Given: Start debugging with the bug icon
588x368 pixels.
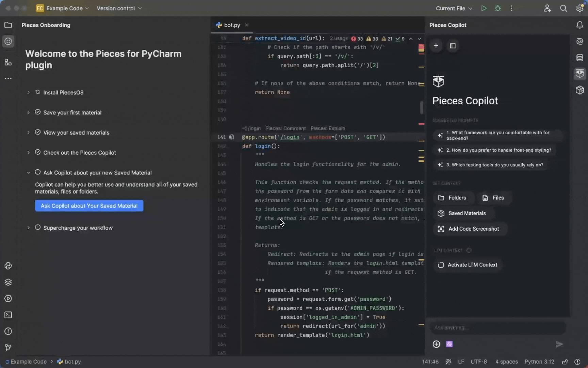Looking at the screenshot, I should [498, 8].
